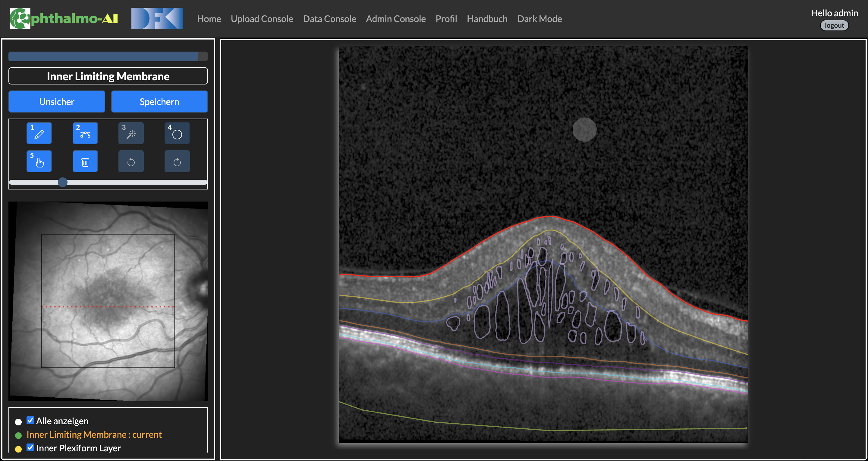Viewport: 868px width, 461px height.
Task: Toggle the Alle anzeigen checkbox
Action: 30,420
